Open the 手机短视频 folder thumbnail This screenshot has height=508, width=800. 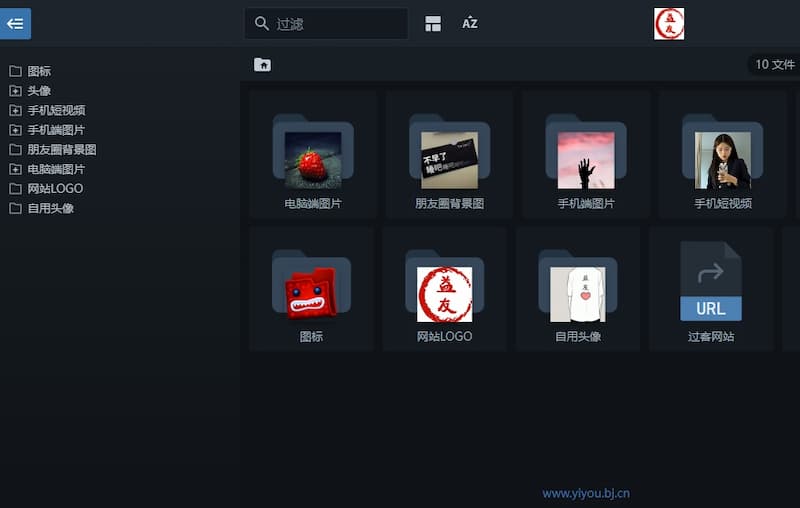click(722, 159)
